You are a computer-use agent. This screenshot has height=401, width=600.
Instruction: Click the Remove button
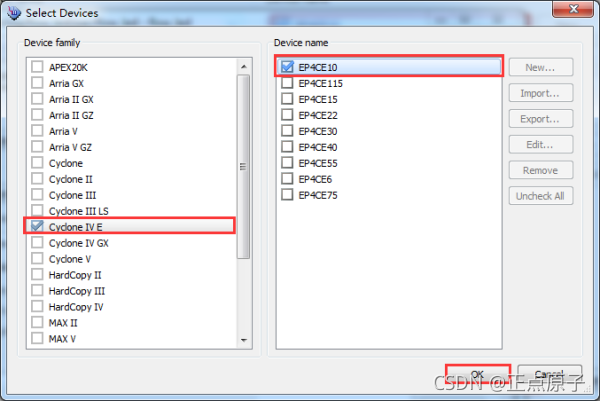pyautogui.click(x=541, y=170)
